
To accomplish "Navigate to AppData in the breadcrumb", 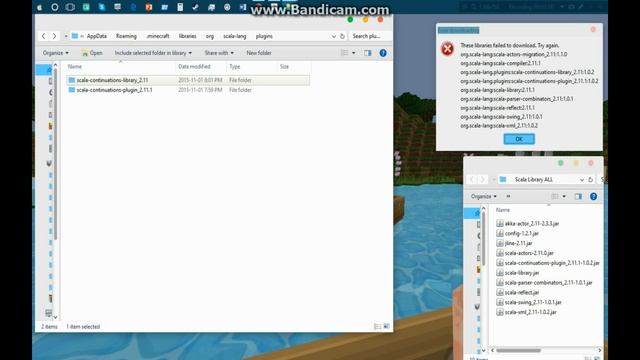I will click(96, 36).
